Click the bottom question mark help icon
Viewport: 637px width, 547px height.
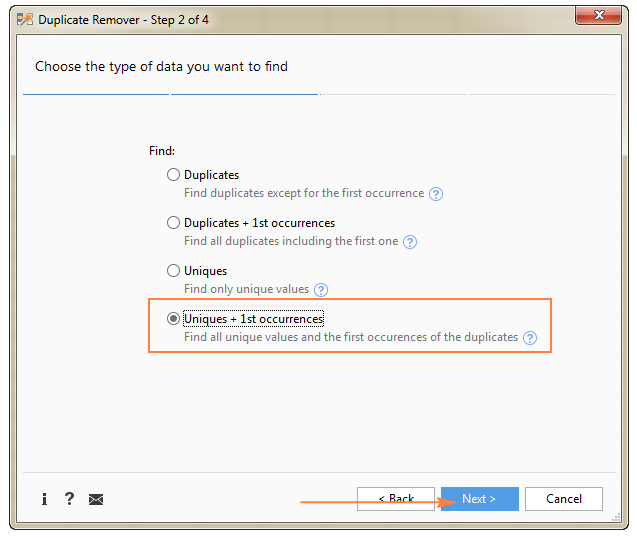tap(69, 499)
